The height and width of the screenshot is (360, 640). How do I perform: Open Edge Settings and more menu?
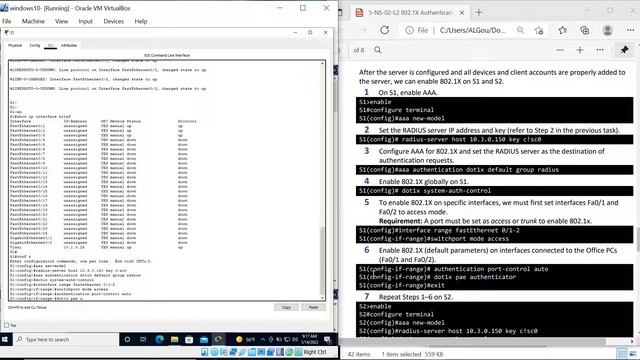point(630,30)
